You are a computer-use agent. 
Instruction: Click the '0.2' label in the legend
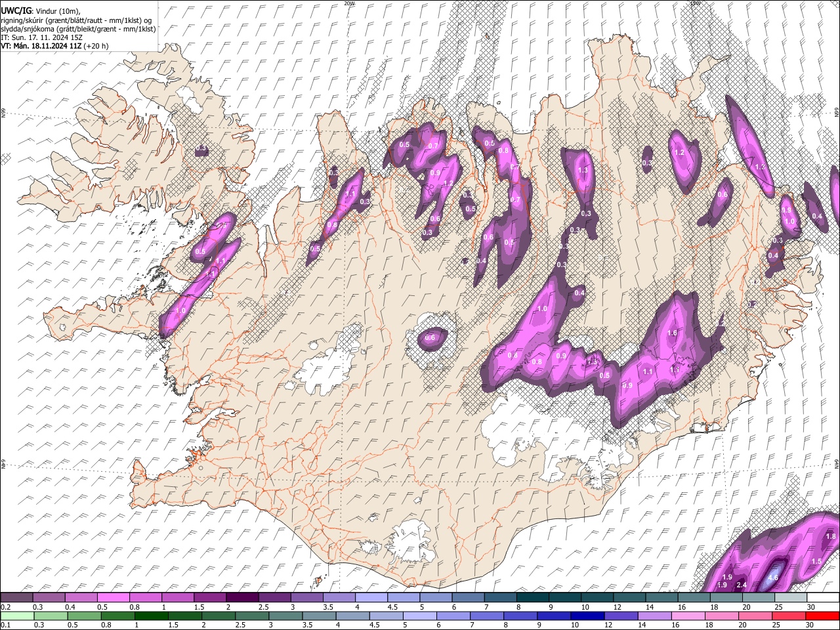(5, 607)
